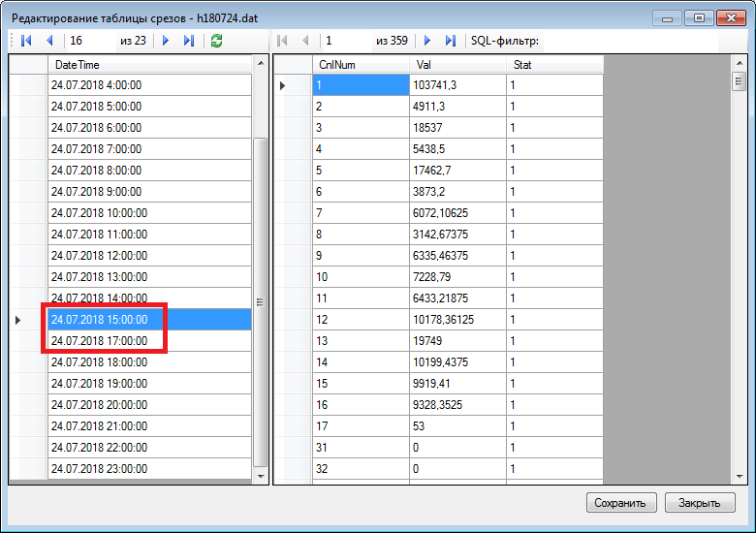The height and width of the screenshot is (533, 756).
Task: Click the Val column header
Action: (457, 65)
